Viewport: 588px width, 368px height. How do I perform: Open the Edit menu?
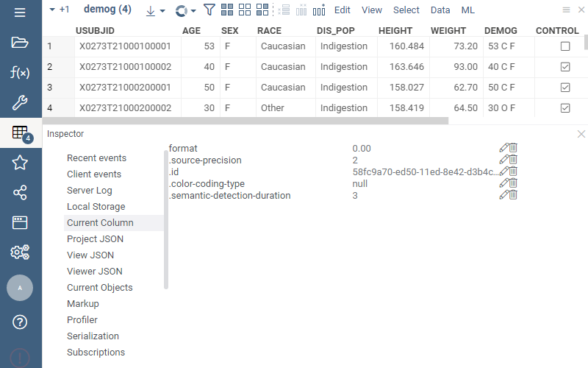(342, 10)
